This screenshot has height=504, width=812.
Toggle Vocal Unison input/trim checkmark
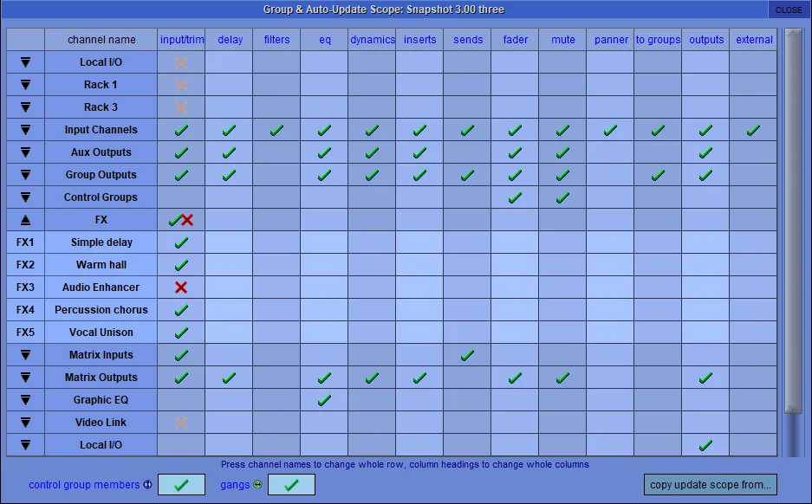pos(182,333)
